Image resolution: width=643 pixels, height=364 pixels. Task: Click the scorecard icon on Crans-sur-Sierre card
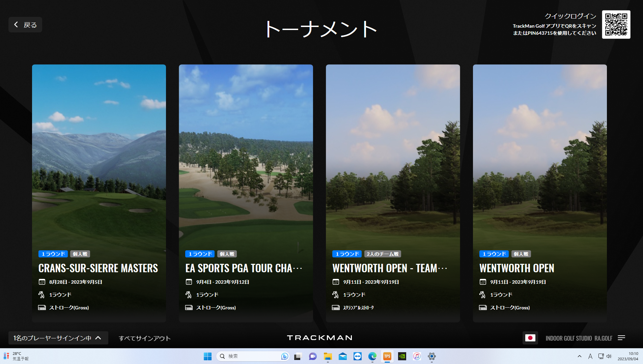[42, 308]
